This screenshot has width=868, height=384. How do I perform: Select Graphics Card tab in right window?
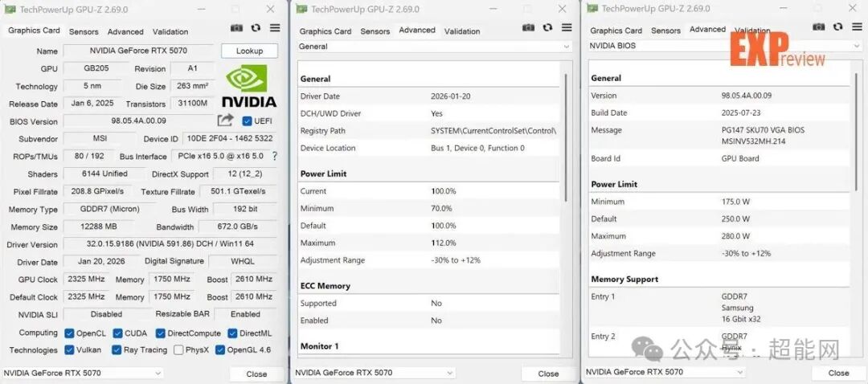tap(616, 31)
